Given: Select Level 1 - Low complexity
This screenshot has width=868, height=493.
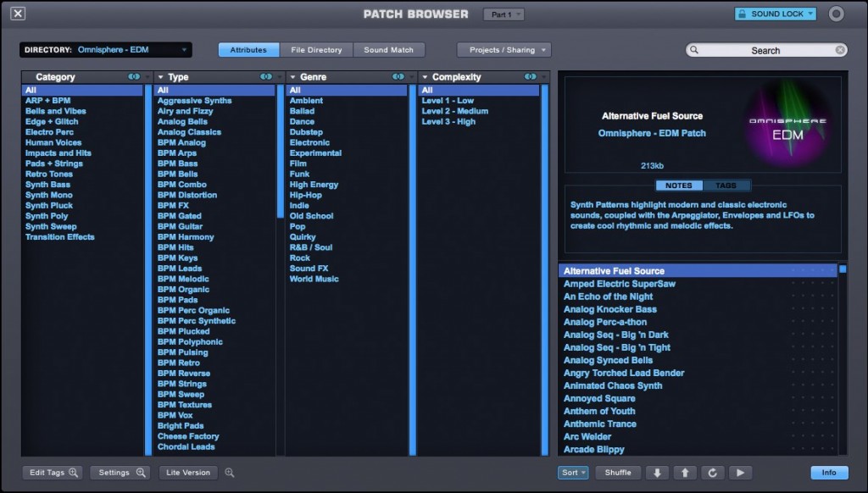Looking at the screenshot, I should (448, 101).
